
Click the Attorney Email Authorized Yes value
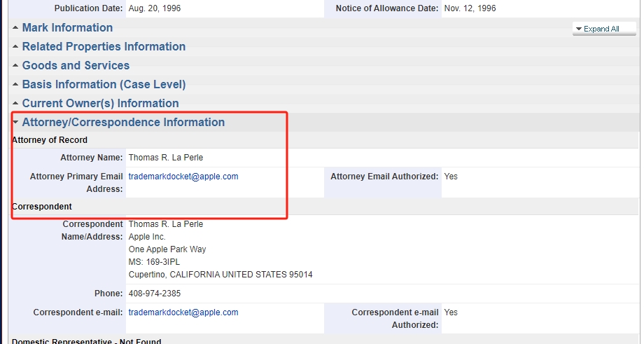tap(451, 177)
